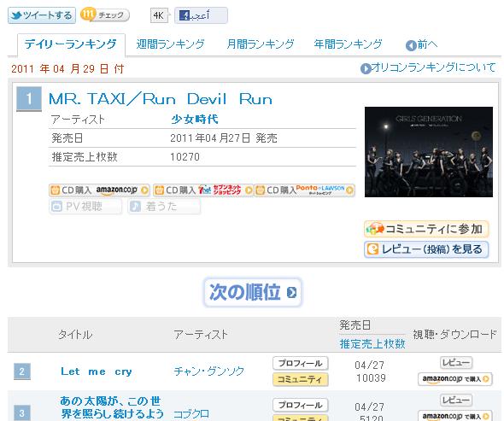
Task: Buy the CD from amazon.co.jp
Action: coord(99,190)
